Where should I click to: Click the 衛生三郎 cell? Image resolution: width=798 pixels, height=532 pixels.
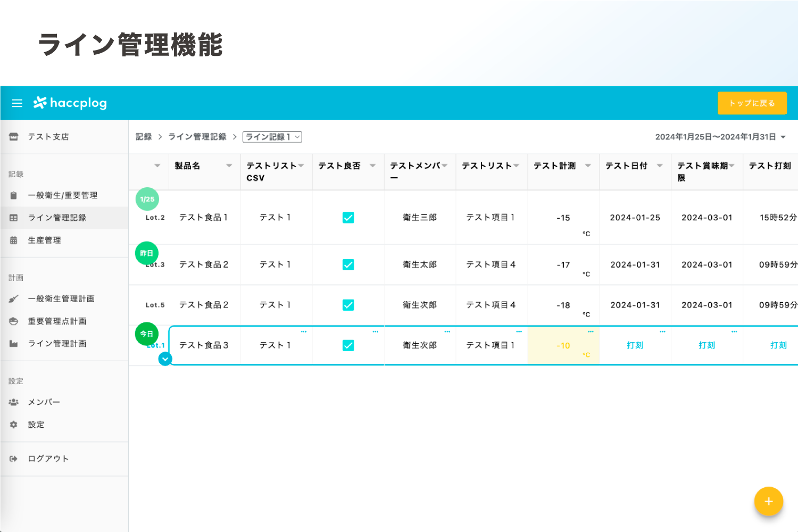coord(420,218)
